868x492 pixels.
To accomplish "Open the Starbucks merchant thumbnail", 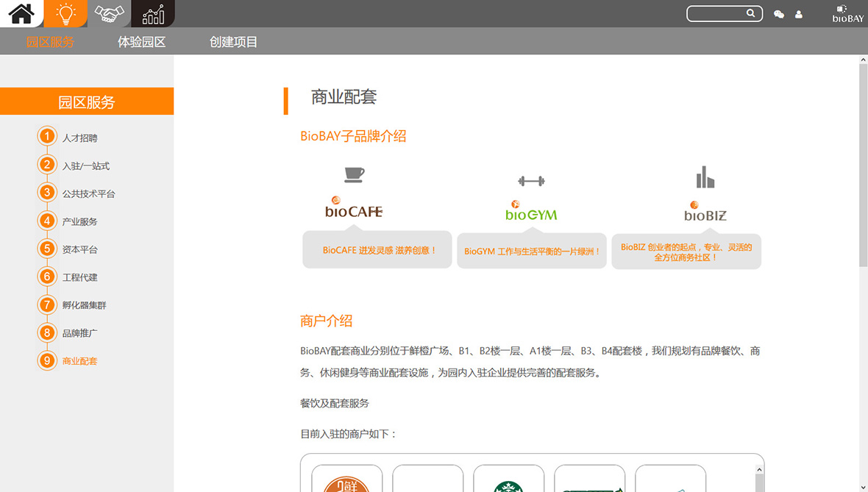I will pos(508,479).
